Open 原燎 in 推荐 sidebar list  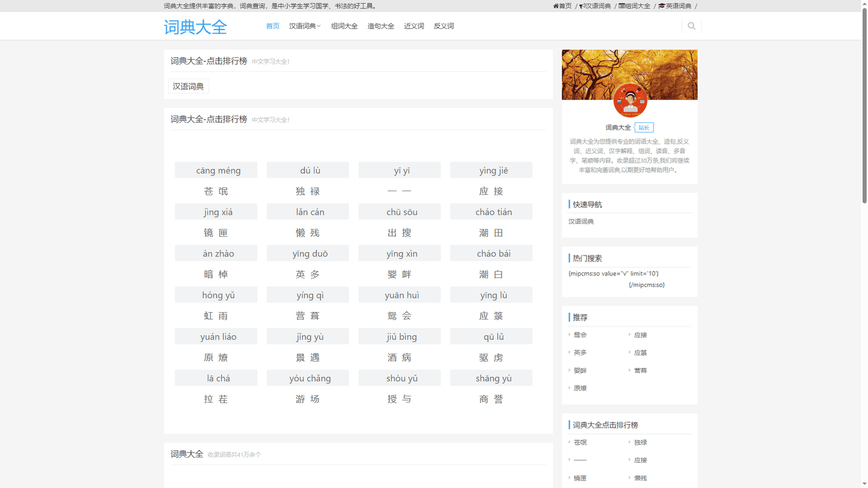click(x=580, y=388)
